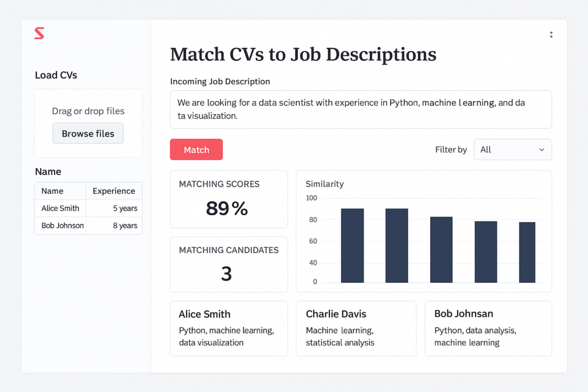This screenshot has height=392, width=588.
Task: Click the Matching Candidates count card
Action: click(229, 265)
